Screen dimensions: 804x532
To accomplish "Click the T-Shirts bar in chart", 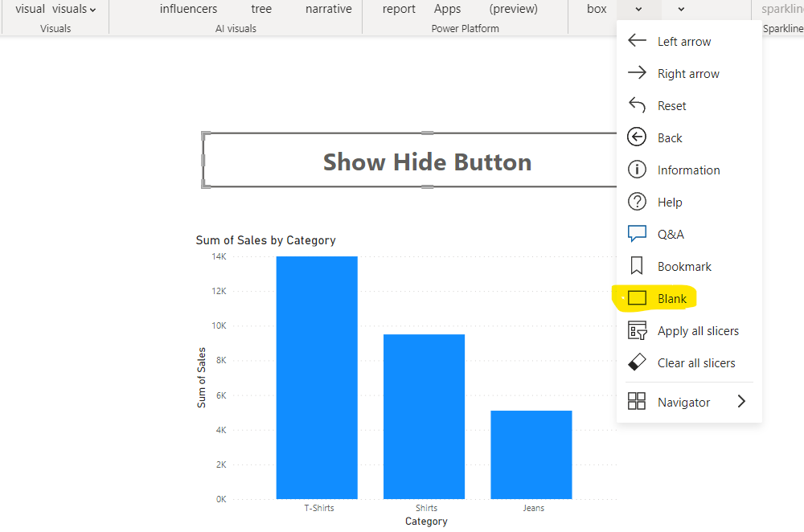I will [x=317, y=377].
